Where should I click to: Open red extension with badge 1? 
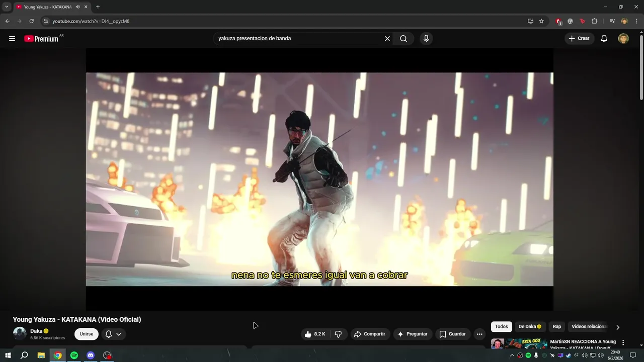click(x=558, y=21)
